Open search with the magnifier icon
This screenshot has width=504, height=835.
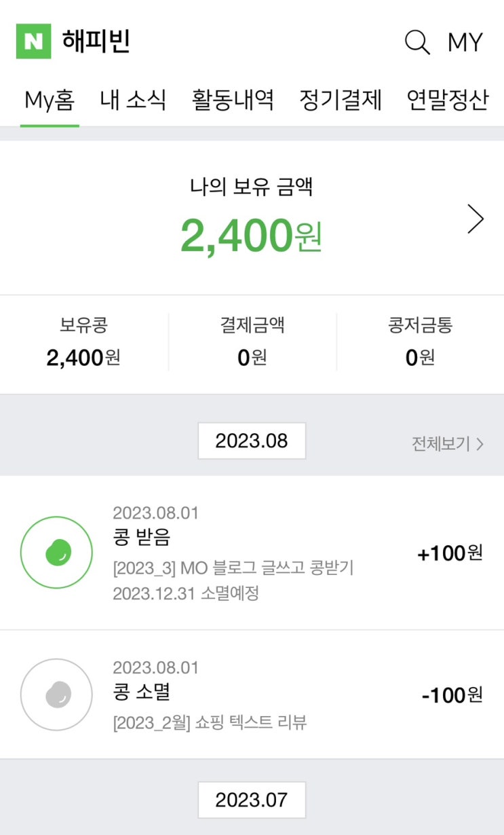417,42
